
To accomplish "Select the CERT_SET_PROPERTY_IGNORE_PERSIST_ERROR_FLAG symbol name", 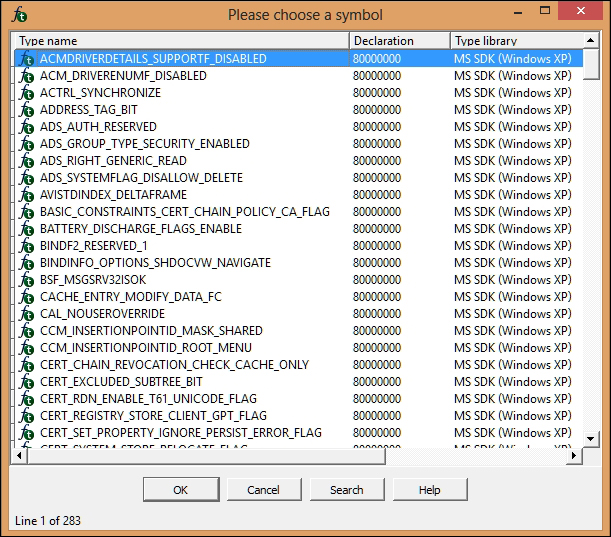I will [x=181, y=433].
